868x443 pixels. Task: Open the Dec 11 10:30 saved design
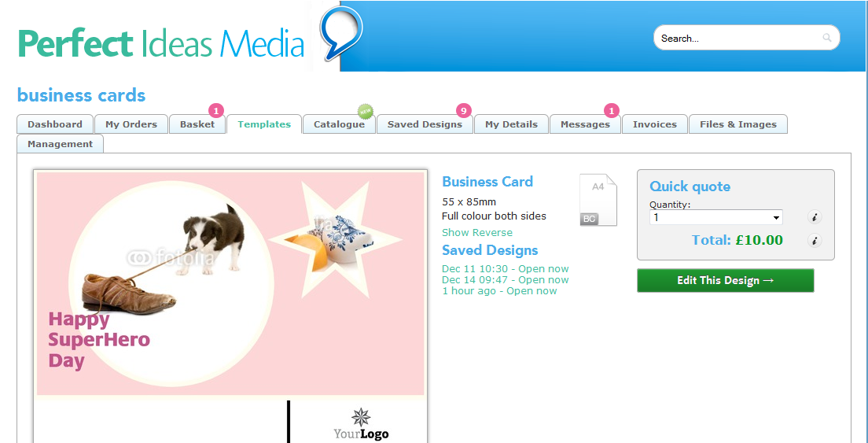[x=506, y=268]
